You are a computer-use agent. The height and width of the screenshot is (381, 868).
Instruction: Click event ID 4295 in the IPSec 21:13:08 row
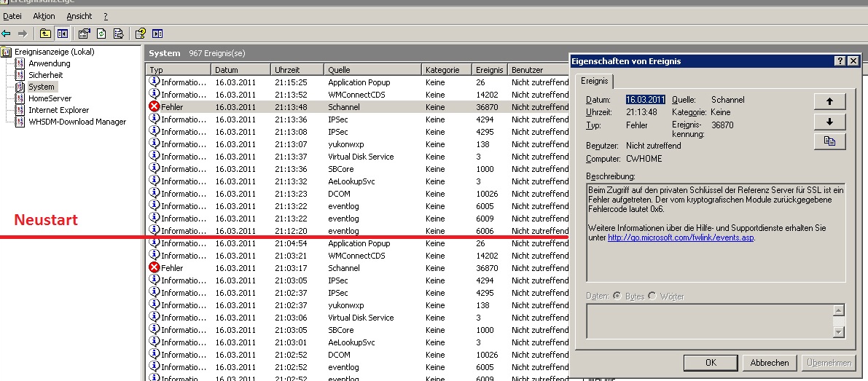click(485, 132)
